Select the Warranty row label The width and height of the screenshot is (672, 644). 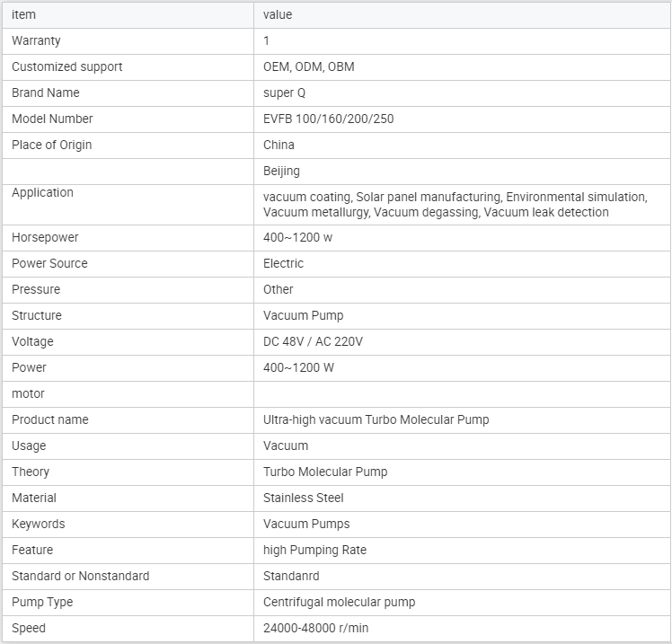(x=36, y=40)
